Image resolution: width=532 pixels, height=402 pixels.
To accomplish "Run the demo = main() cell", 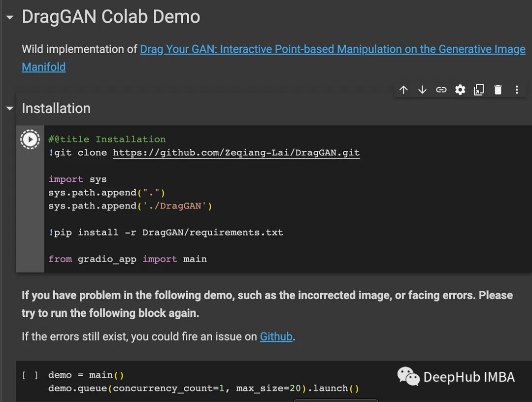I will 30,375.
